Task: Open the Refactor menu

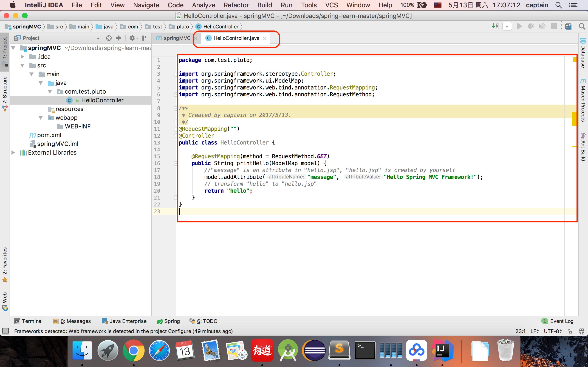Action: [236, 5]
